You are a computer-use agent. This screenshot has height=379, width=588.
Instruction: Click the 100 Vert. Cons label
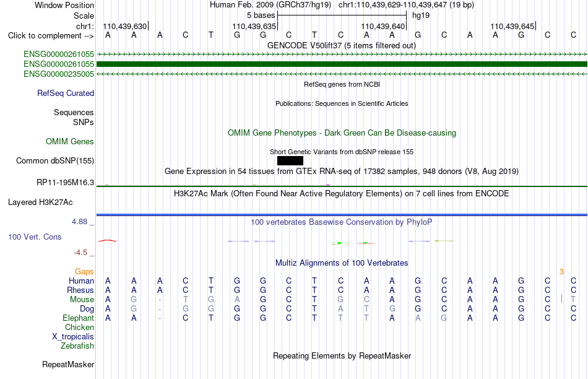pos(35,237)
